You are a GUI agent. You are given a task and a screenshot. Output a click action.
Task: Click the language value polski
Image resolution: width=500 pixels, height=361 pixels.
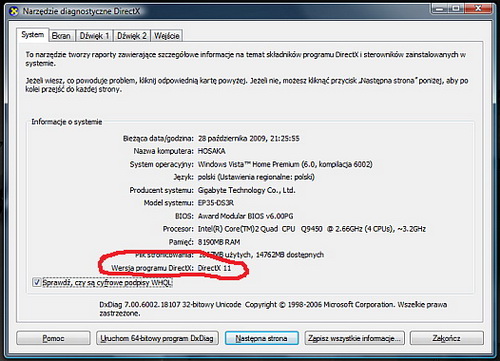coord(256,177)
